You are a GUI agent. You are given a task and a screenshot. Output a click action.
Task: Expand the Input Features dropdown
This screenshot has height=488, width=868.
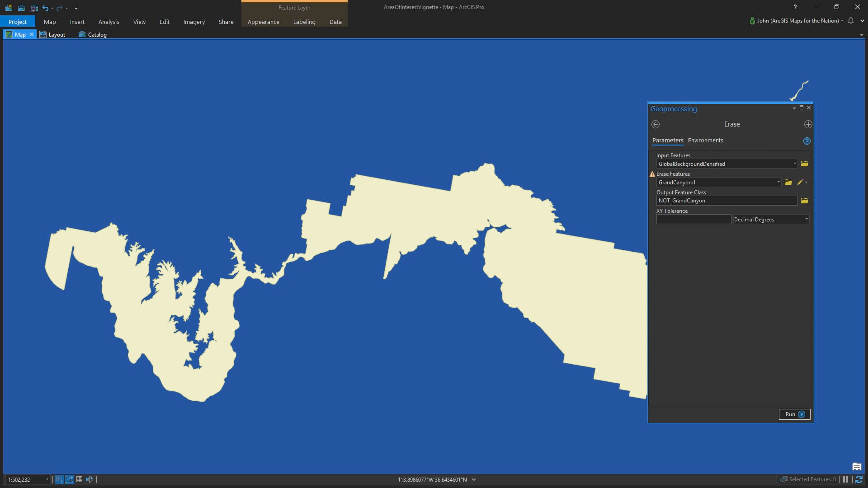click(794, 164)
